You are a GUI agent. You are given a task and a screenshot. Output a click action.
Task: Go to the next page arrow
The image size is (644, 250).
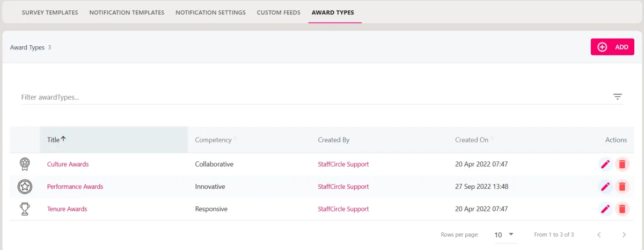tap(624, 234)
